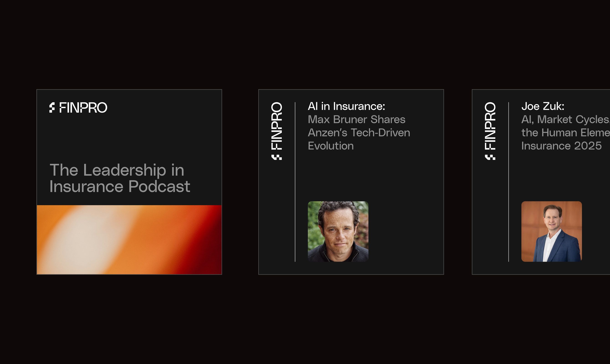Click the 'AI, Market Cycles' subtitle text
Viewport: 610px width, 364px height.
tap(566, 120)
